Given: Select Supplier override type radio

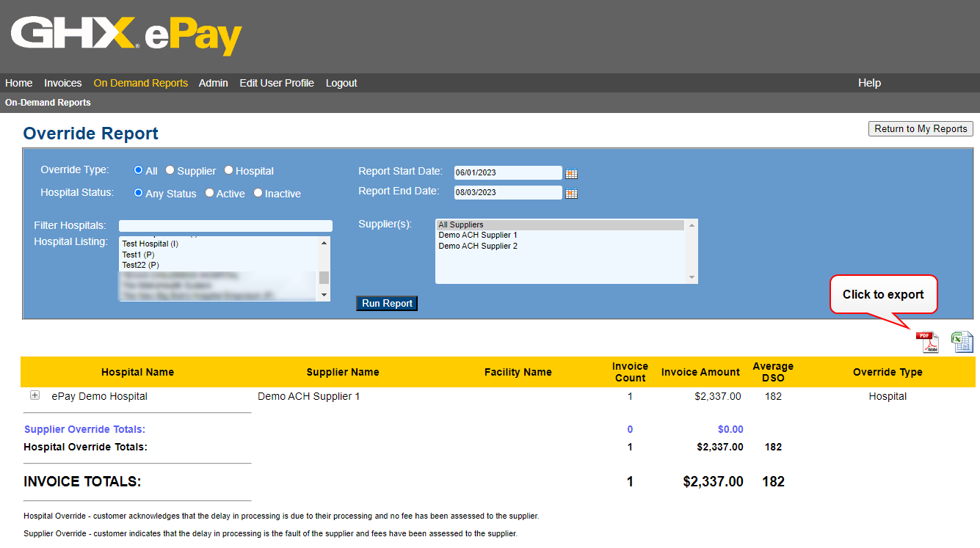Looking at the screenshot, I should 170,170.
